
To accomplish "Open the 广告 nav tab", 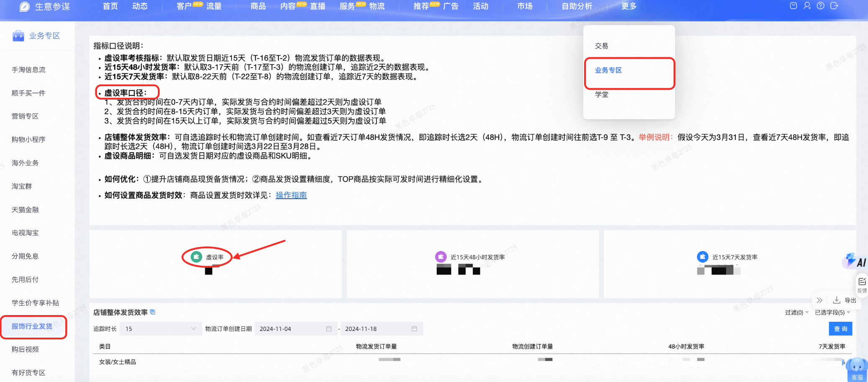I will tap(451, 6).
